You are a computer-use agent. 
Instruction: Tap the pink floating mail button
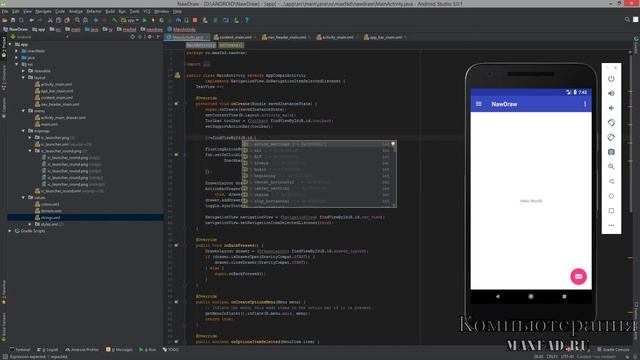578,276
